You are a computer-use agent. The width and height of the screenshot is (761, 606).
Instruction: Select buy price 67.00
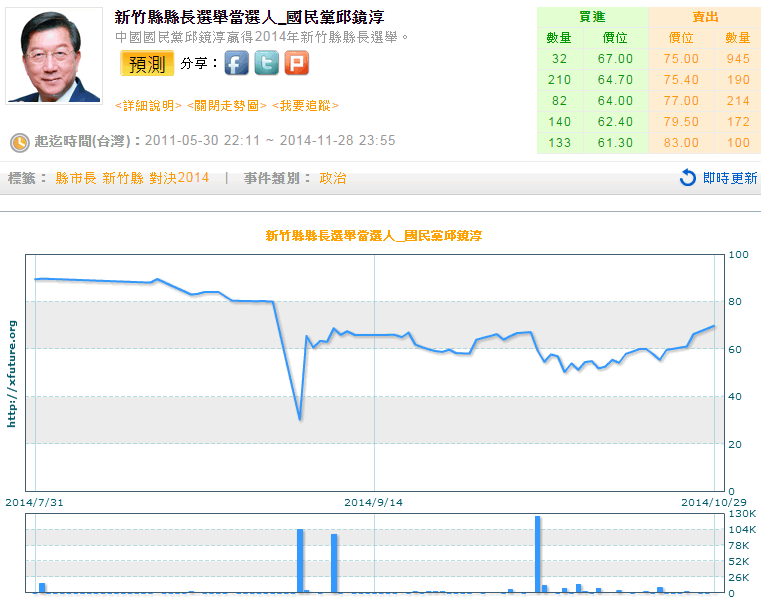[x=615, y=59]
